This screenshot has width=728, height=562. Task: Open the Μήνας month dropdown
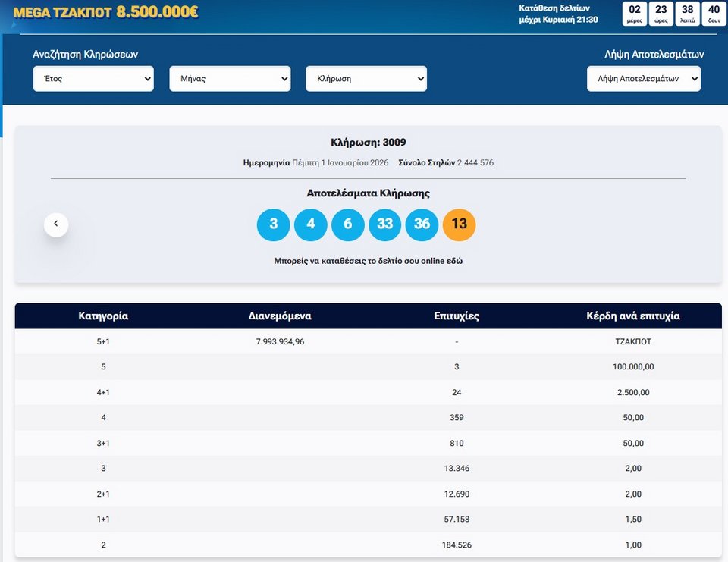pyautogui.click(x=230, y=79)
